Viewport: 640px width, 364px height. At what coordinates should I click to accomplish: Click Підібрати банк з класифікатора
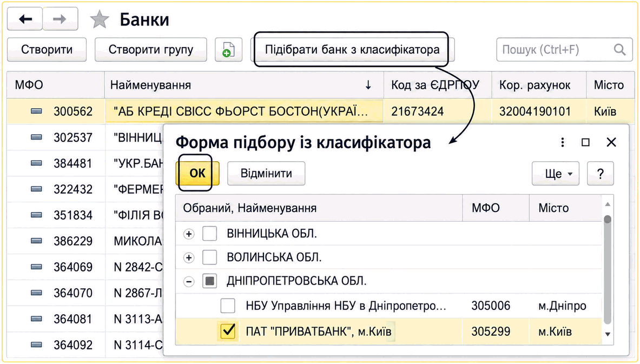point(352,50)
